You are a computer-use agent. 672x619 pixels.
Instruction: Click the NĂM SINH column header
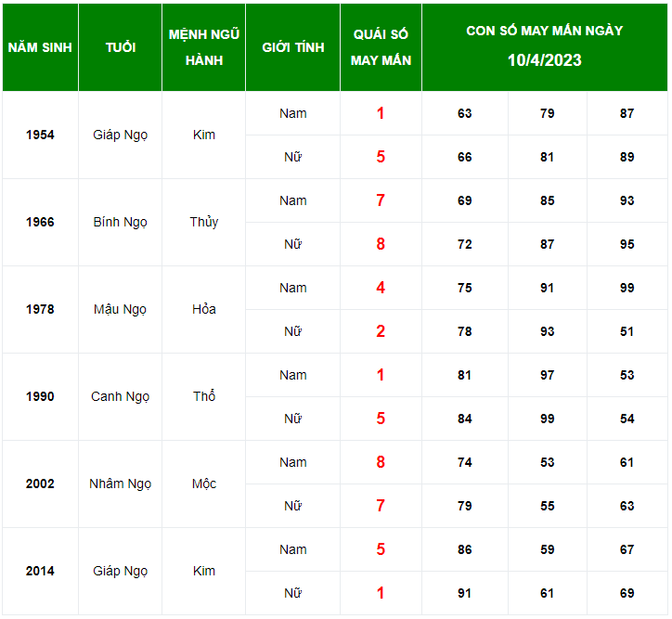pyautogui.click(x=40, y=47)
